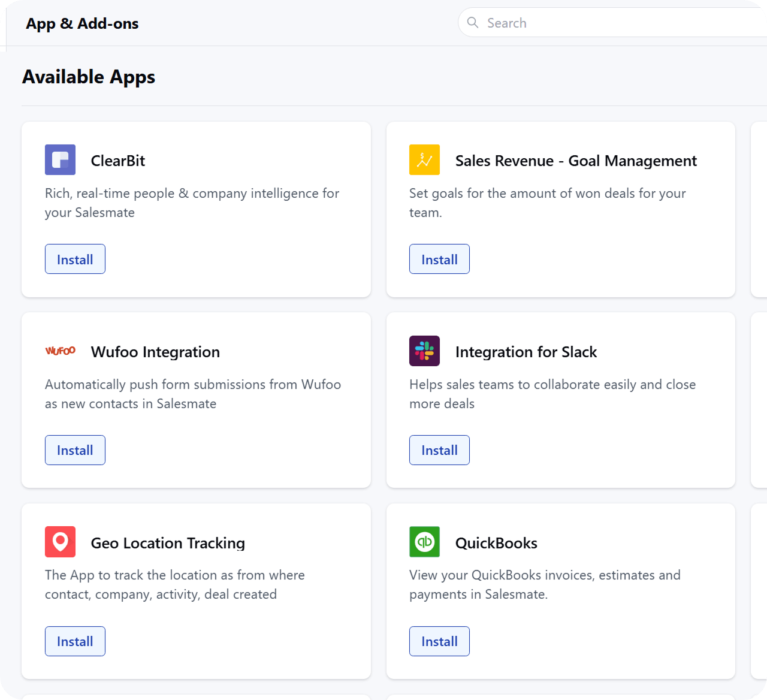Install the Geo Location Tracking app
This screenshot has height=700, width=767.
pos(75,641)
